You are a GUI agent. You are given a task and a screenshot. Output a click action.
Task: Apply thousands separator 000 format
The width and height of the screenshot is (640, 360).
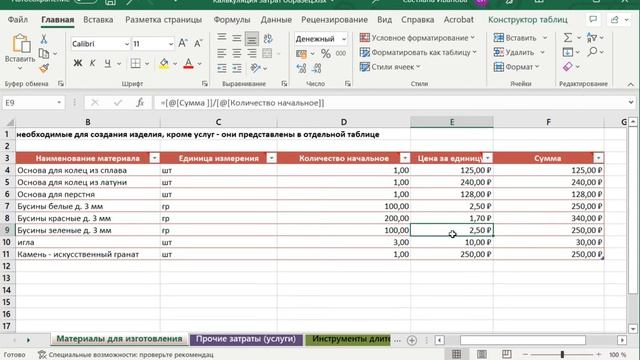(x=341, y=53)
